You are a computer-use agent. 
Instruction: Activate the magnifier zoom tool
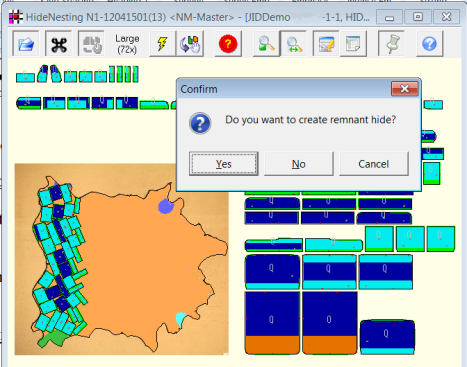point(266,44)
